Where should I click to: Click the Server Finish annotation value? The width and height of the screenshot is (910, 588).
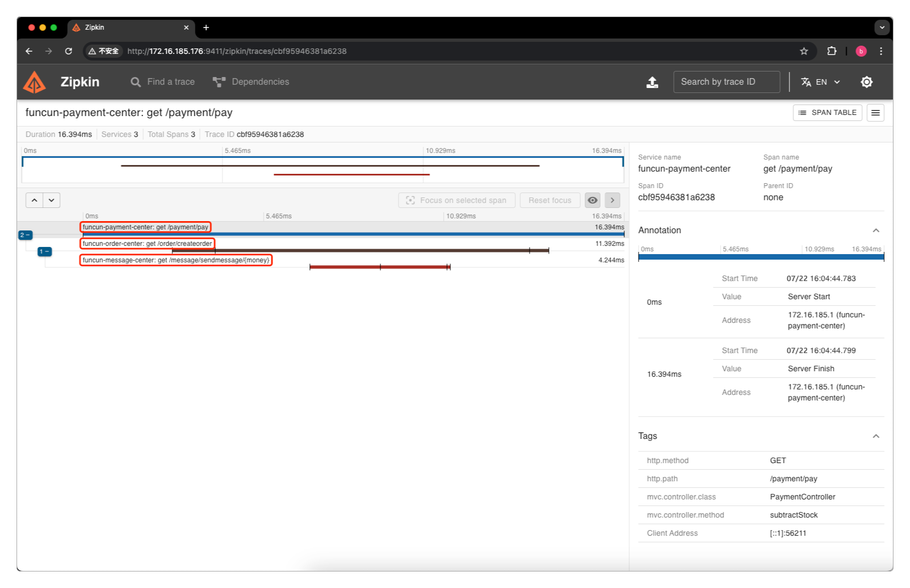(811, 369)
